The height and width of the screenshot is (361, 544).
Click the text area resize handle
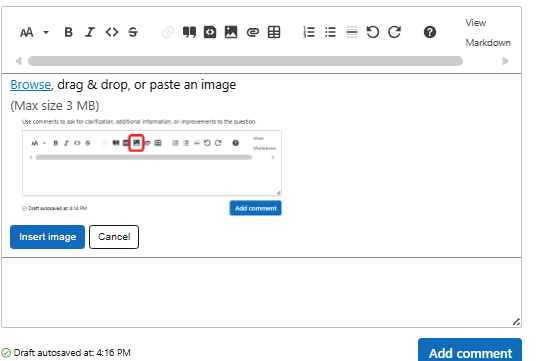[516, 322]
